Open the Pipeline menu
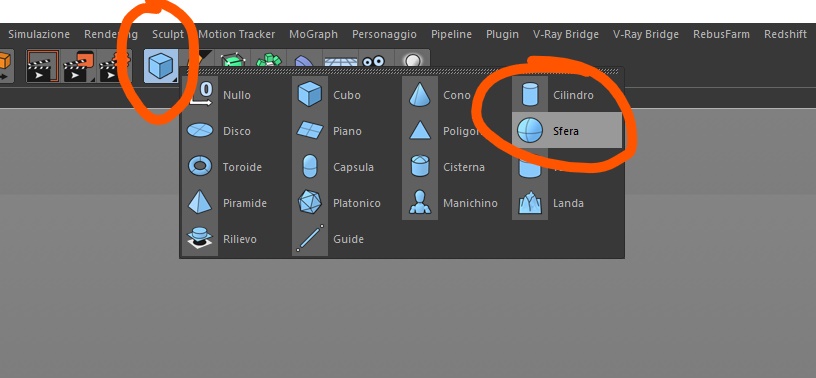 (x=451, y=34)
